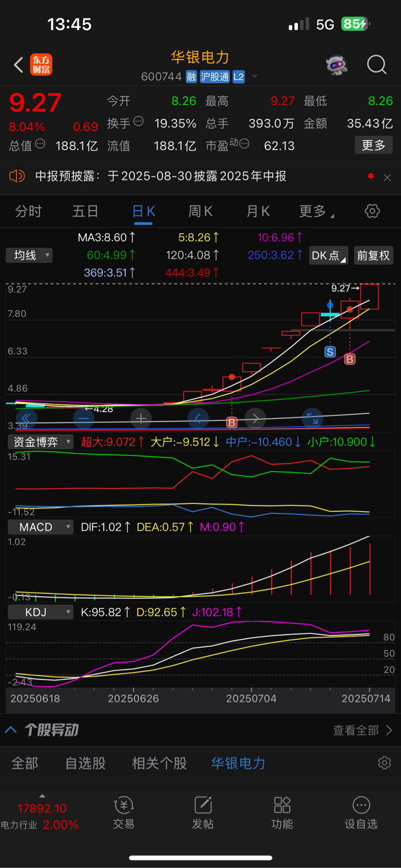Tap the DIF:1.02 MACD value

105,527
